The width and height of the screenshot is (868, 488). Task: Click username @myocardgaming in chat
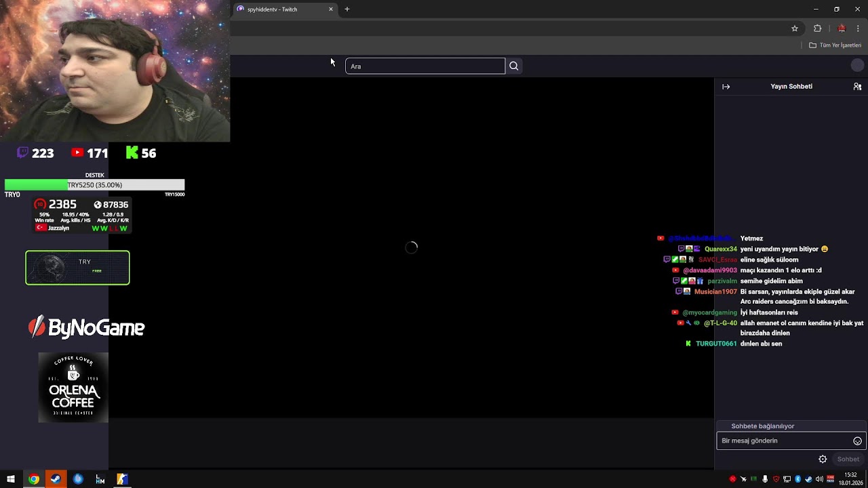(709, 312)
